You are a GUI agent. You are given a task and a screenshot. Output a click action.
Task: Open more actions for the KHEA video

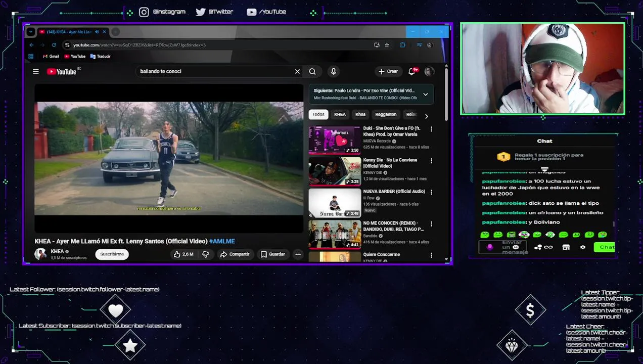tap(298, 254)
